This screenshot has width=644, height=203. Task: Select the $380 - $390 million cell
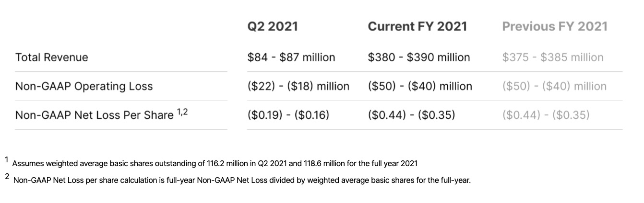(x=419, y=57)
